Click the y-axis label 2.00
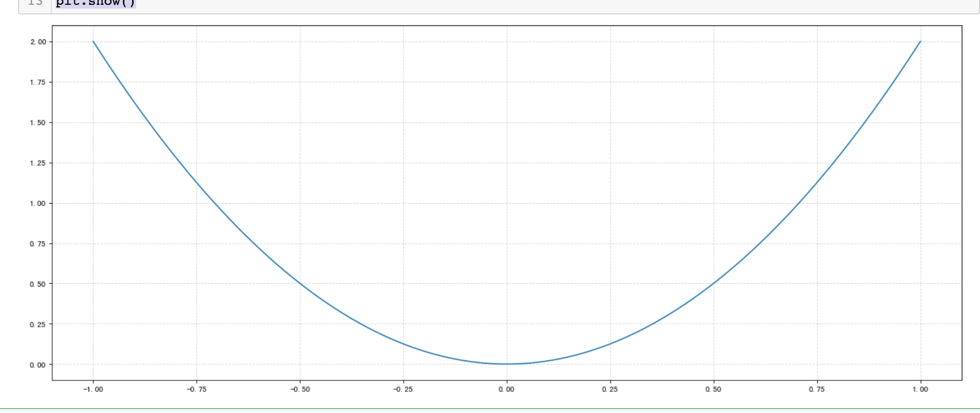 click(38, 42)
